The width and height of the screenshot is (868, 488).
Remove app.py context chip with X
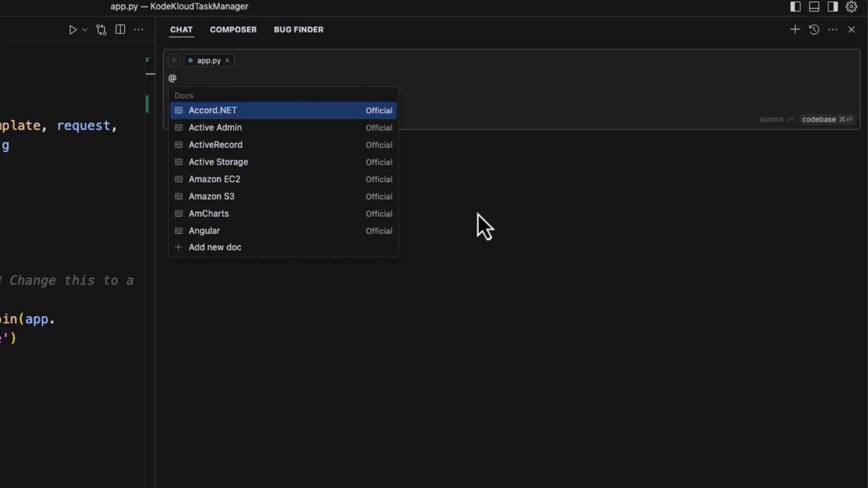coord(227,61)
